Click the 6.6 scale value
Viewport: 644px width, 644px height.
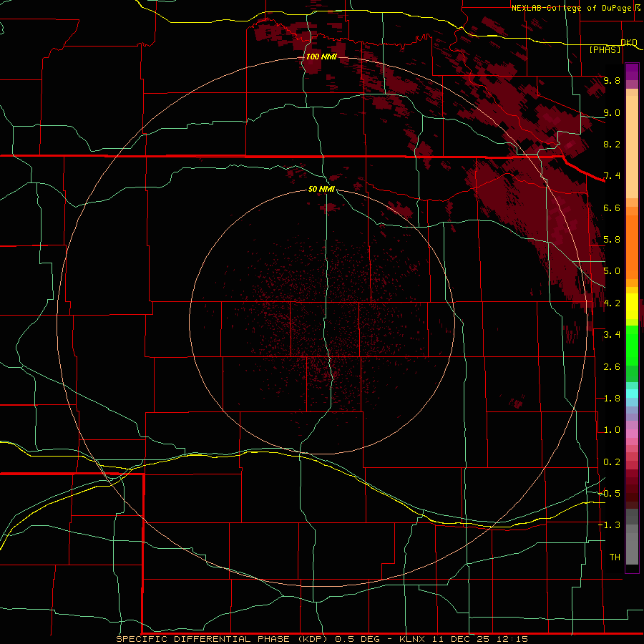(x=612, y=208)
